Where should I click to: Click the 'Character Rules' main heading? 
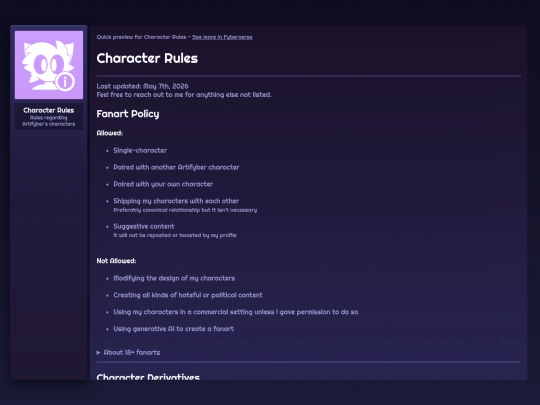pyautogui.click(x=147, y=58)
